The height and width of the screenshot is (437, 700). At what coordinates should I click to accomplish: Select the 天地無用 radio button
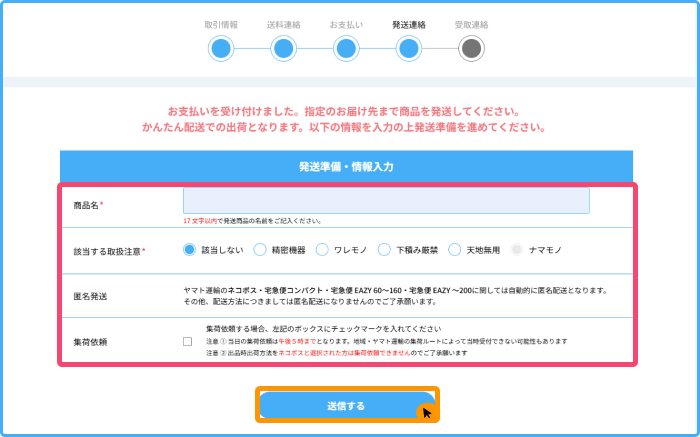pos(455,250)
